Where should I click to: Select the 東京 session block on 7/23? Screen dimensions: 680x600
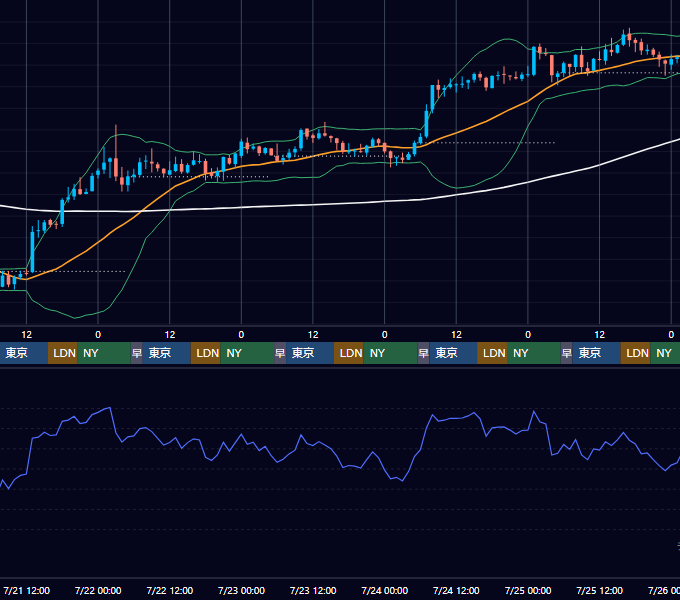[x=310, y=353]
